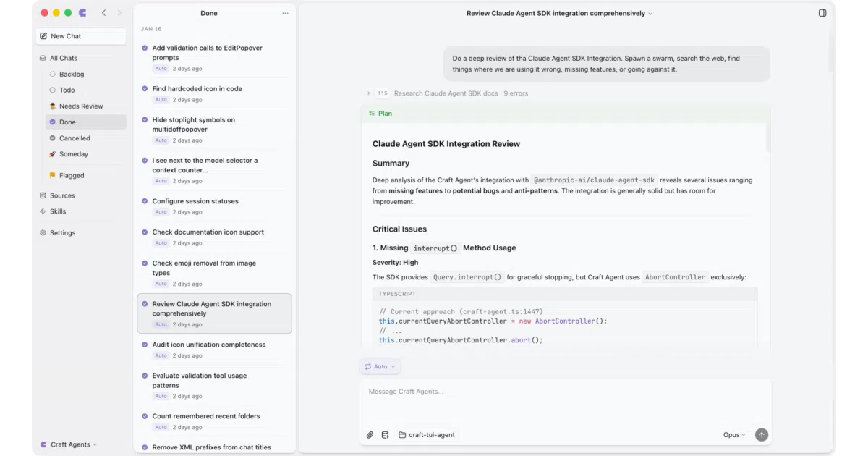The height and width of the screenshot is (456, 868).
Task: Click the Backlog status icon
Action: click(x=52, y=74)
